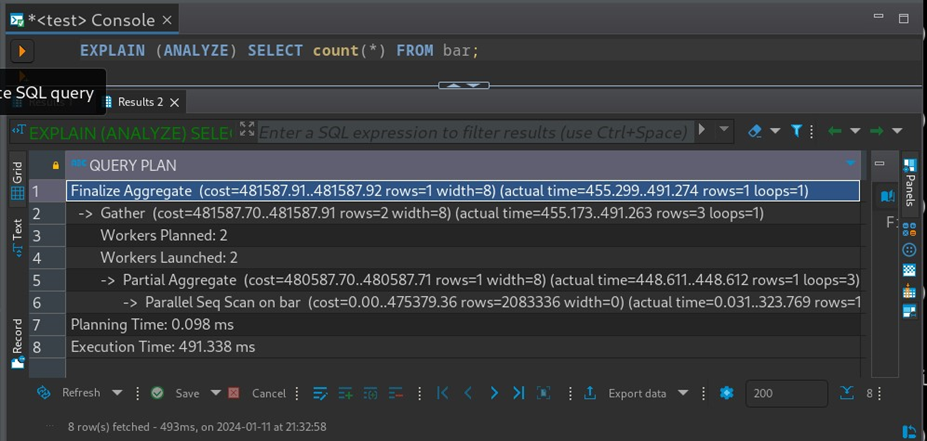Switch to Grid view in the side tab

tap(18, 179)
